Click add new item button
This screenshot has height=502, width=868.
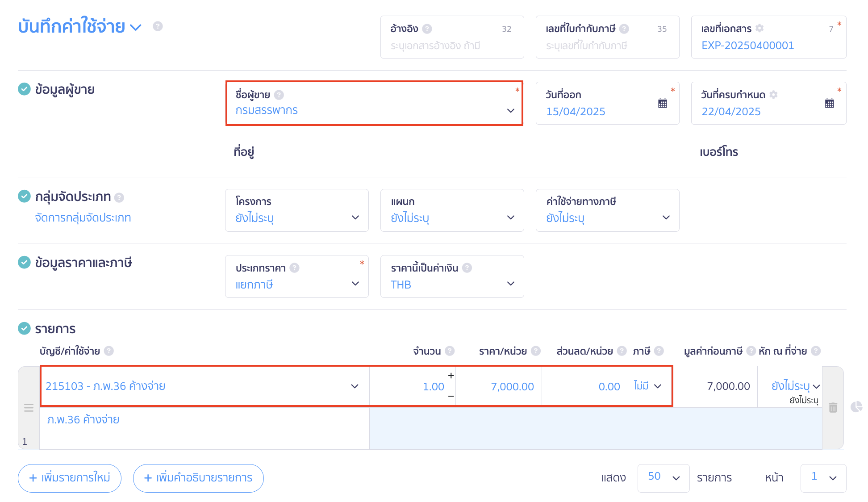pyautogui.click(x=70, y=478)
